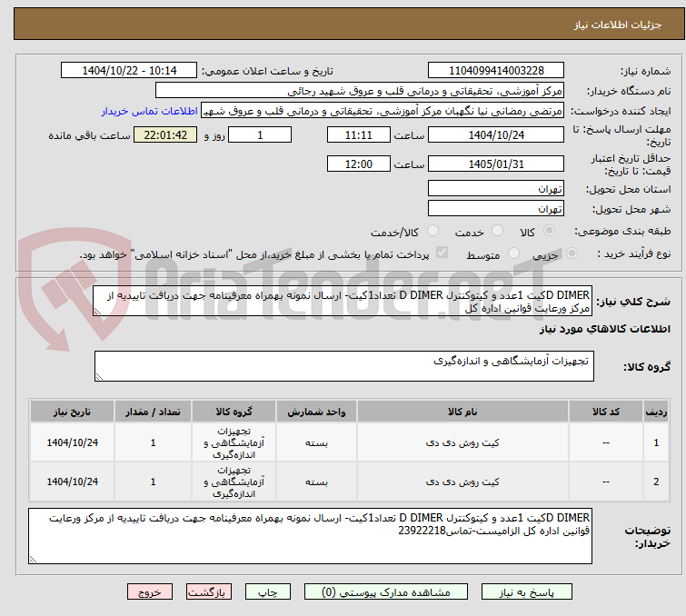Click the گروه کالا text area
This screenshot has height=616, width=686.
pyautogui.click(x=343, y=366)
